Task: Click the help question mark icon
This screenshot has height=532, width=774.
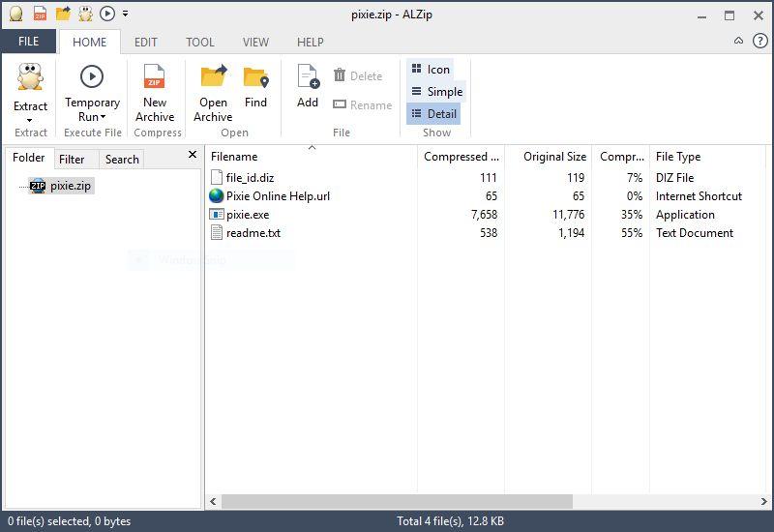Action: [759, 41]
